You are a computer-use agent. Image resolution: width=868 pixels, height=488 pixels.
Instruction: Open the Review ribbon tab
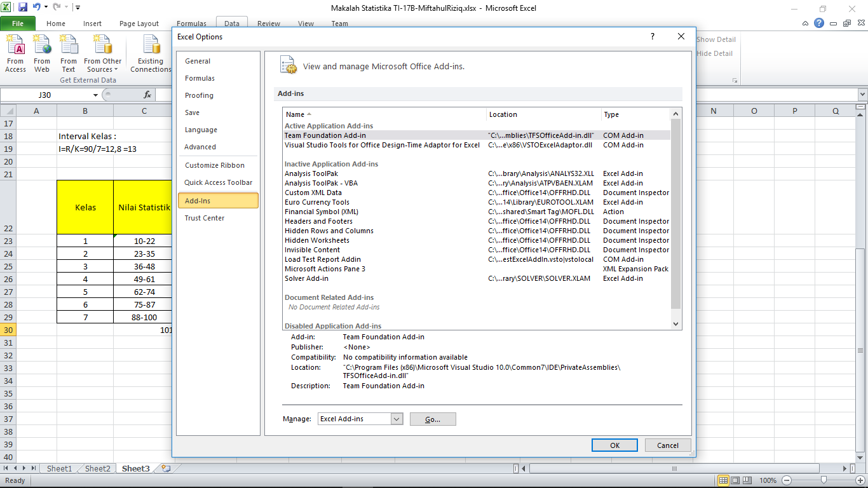tap(269, 24)
